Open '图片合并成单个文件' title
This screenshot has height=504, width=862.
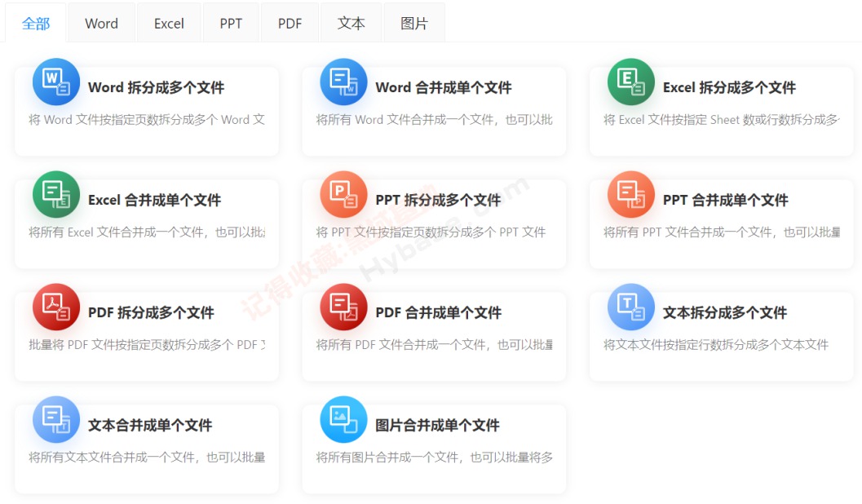point(438,426)
